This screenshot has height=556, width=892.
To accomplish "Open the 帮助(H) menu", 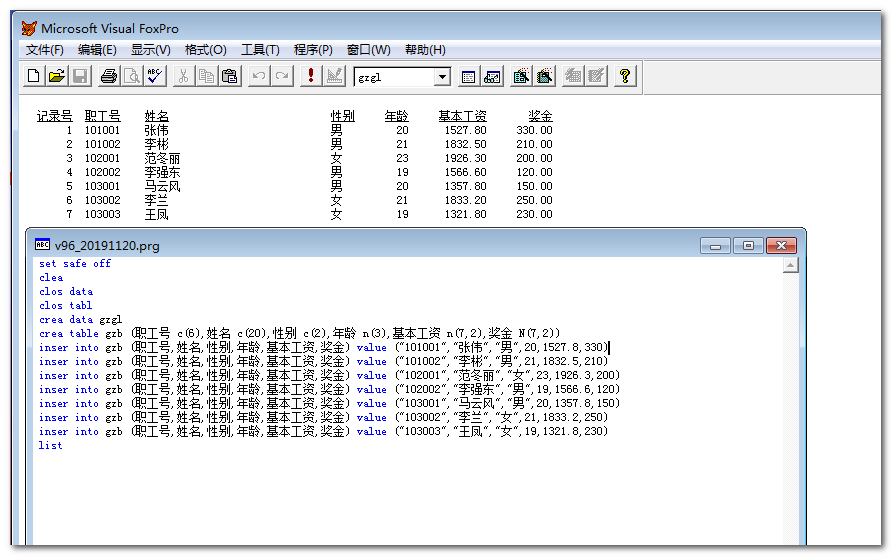I will point(425,50).
